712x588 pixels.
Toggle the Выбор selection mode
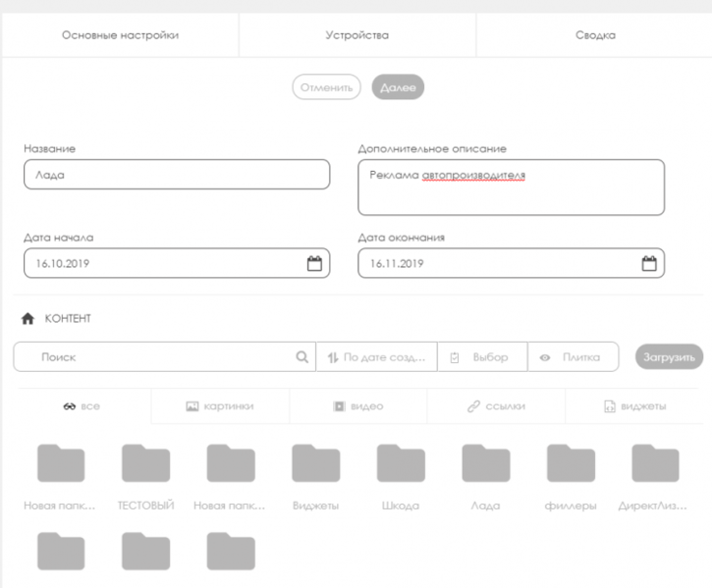tap(482, 357)
